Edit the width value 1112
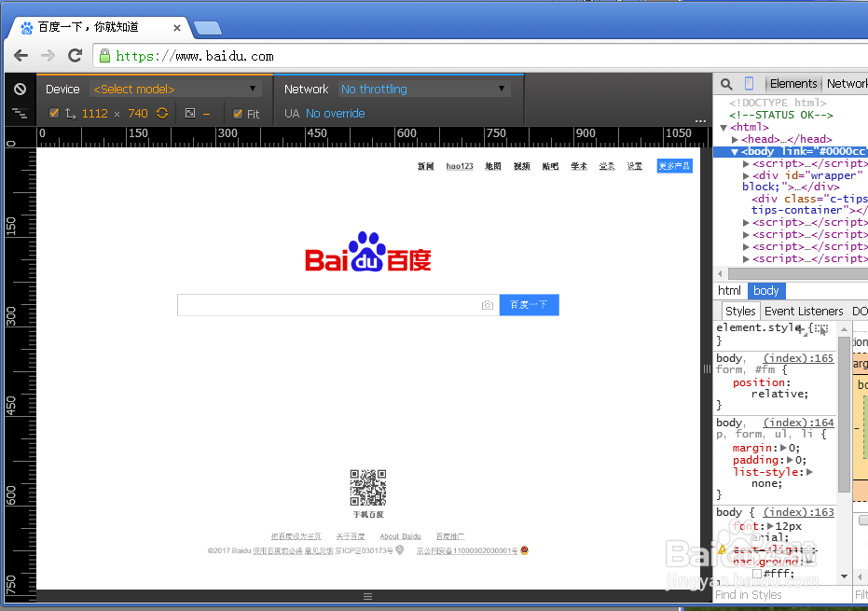This screenshot has height=611, width=868. tap(95, 114)
